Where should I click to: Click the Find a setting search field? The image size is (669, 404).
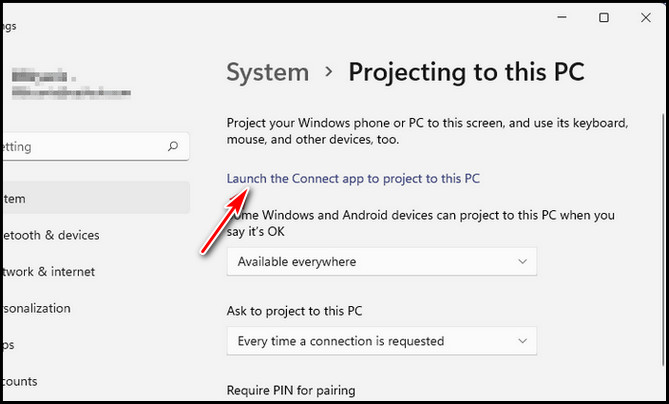[96, 147]
